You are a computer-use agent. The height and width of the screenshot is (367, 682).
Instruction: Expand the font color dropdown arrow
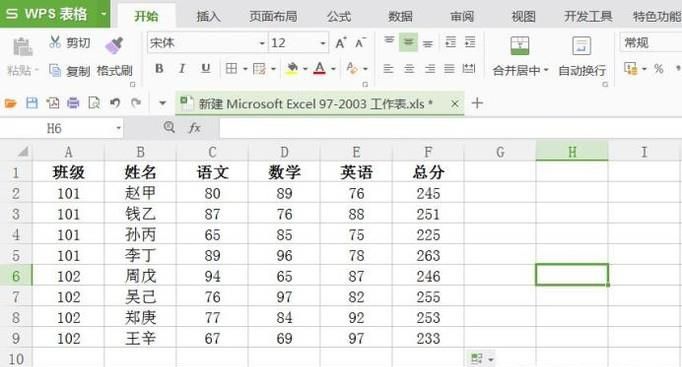coord(333,69)
